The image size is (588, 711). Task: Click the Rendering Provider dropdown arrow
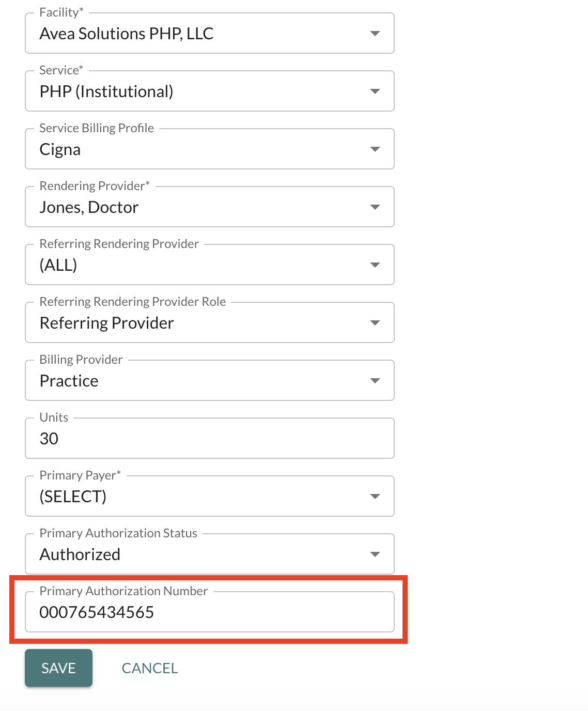pos(375,207)
